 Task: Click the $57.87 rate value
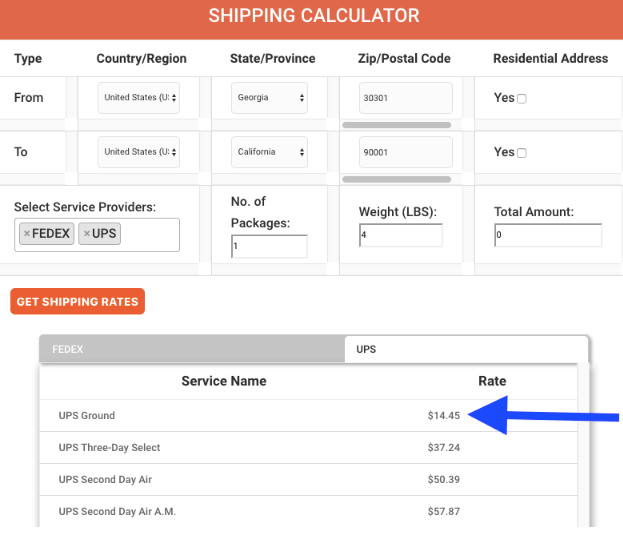coord(444,511)
